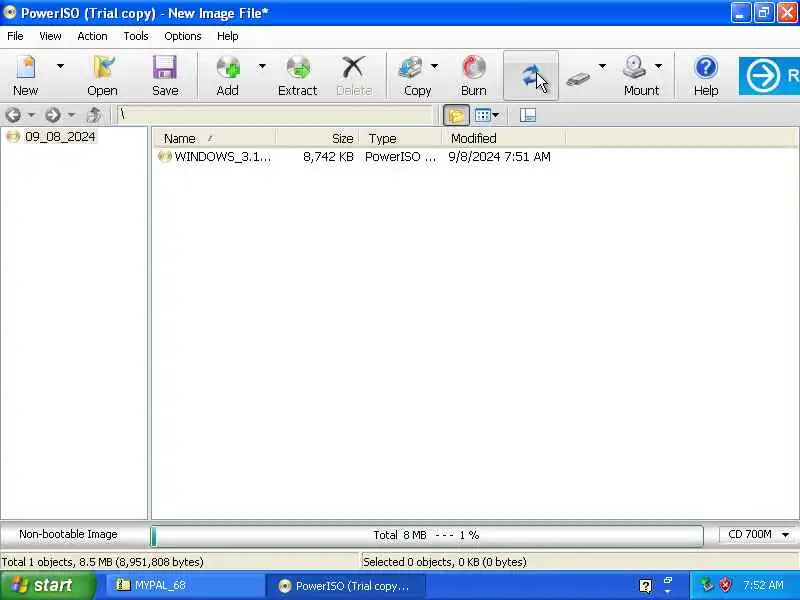Click the USB drive toolbar icon
The height and width of the screenshot is (600, 800).
pos(578,79)
